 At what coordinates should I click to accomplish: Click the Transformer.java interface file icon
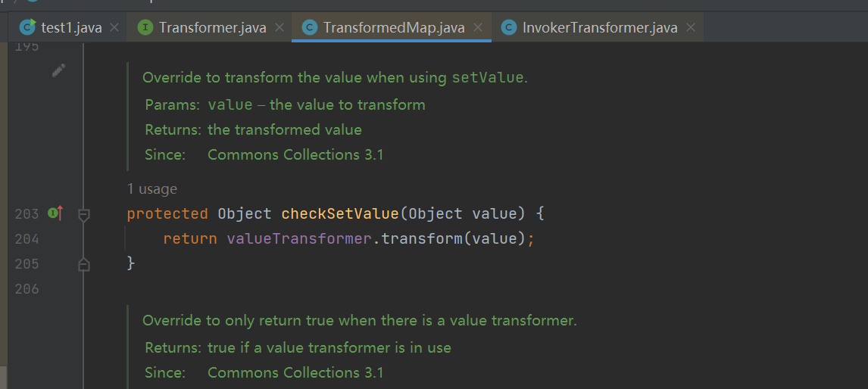click(x=146, y=28)
